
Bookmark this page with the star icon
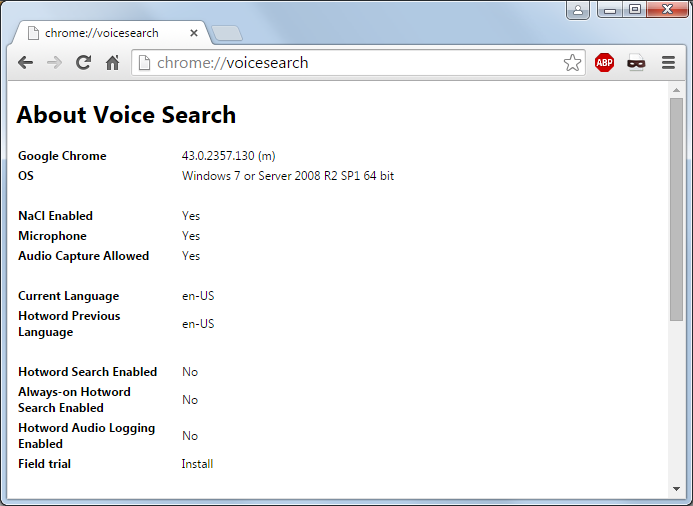[572, 63]
